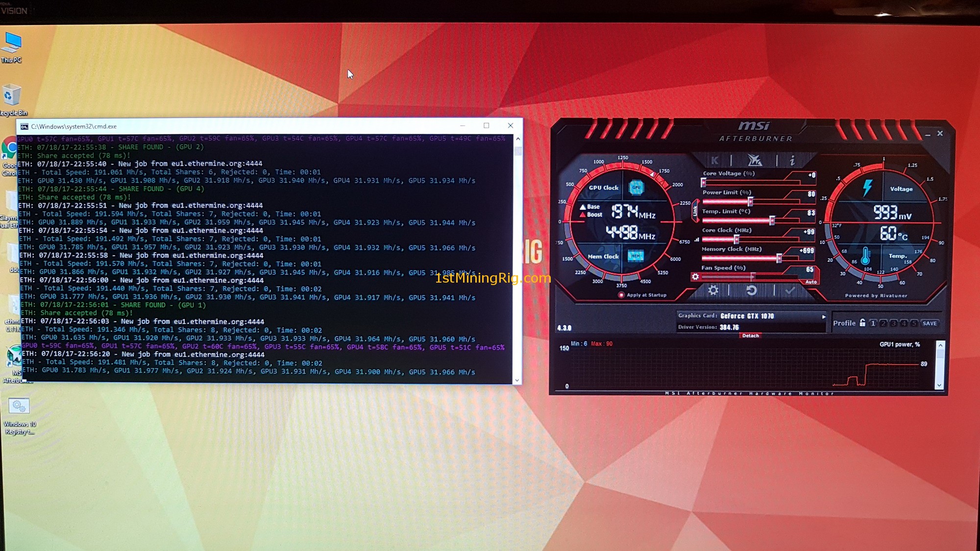
Task: Click Power Limit value field showing 80
Action: tap(811, 194)
